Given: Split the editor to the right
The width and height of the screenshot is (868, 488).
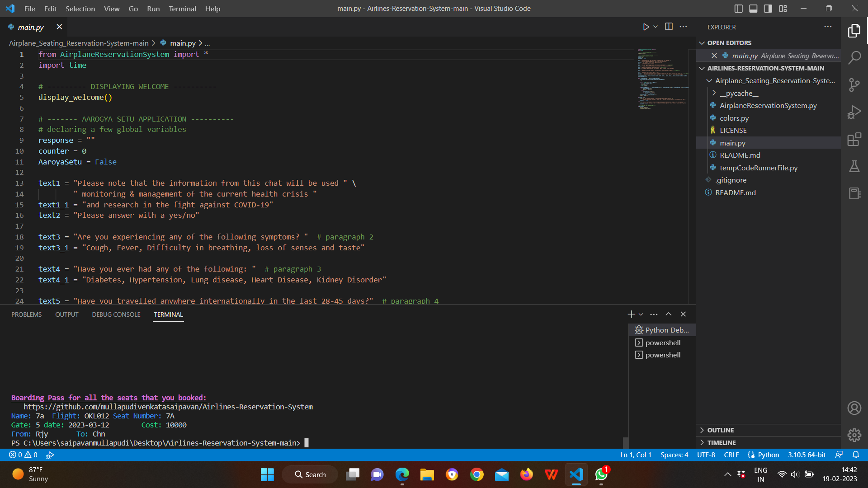Looking at the screenshot, I should click(x=669, y=27).
